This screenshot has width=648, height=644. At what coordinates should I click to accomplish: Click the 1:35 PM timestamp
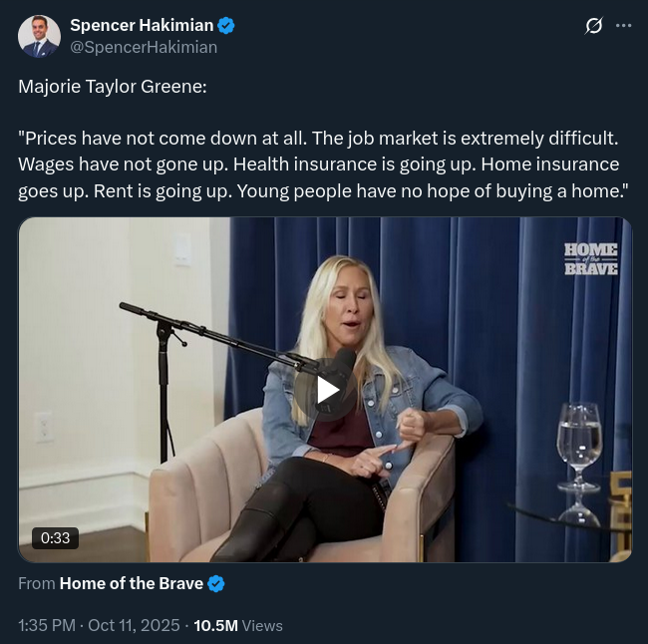(47, 625)
